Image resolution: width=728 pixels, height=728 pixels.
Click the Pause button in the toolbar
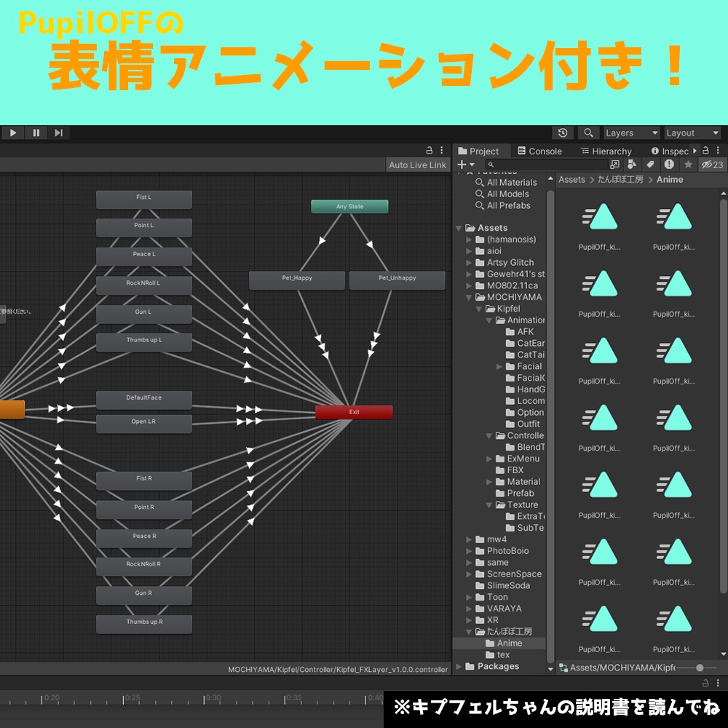pyautogui.click(x=36, y=132)
